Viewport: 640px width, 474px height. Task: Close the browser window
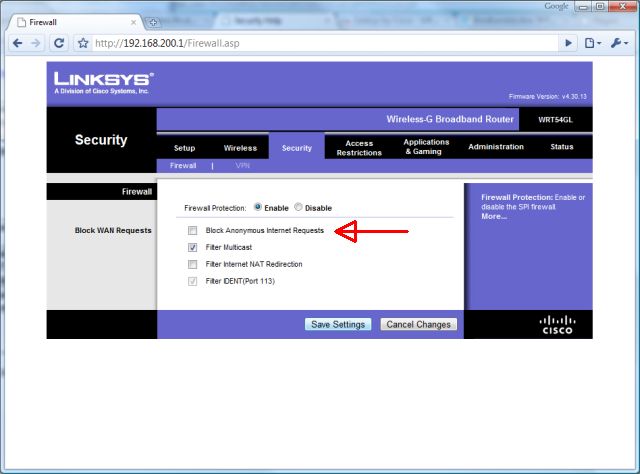pyautogui.click(x=623, y=7)
